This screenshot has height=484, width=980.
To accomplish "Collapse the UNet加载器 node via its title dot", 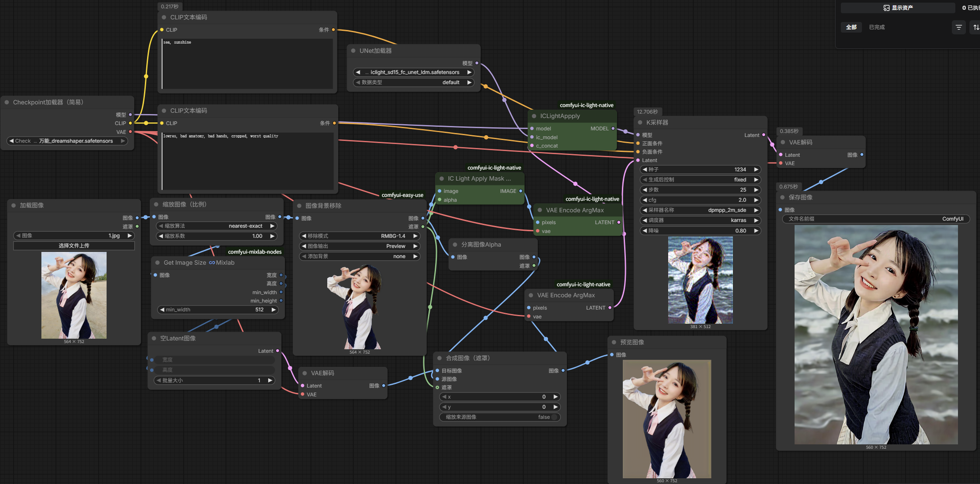I will tap(353, 51).
